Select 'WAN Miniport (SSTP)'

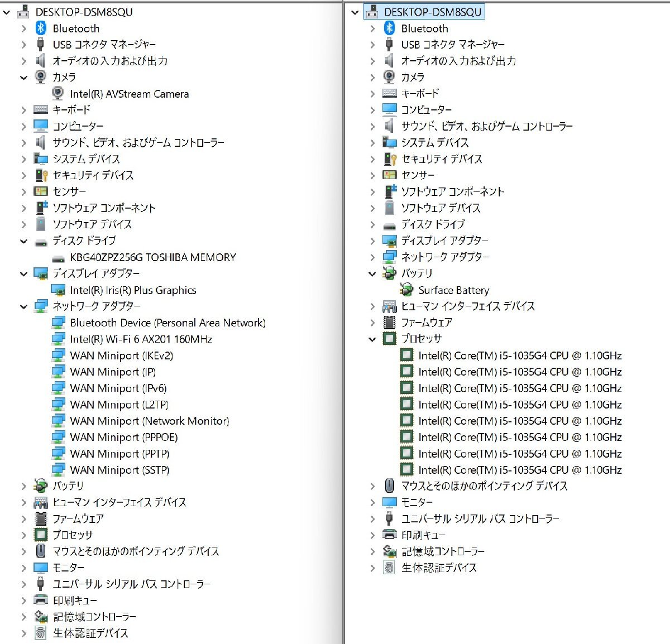119,470
